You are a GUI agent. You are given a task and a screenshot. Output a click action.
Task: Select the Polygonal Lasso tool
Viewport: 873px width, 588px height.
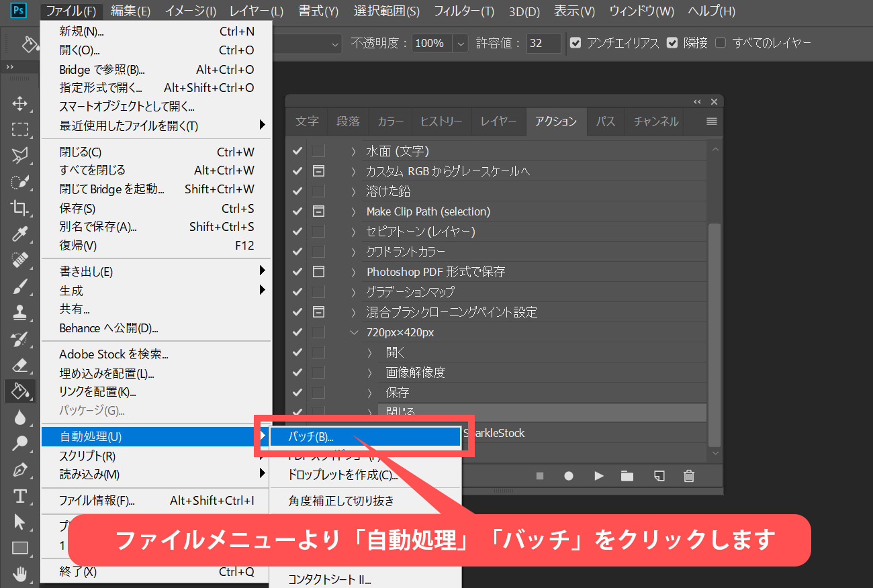click(x=20, y=156)
